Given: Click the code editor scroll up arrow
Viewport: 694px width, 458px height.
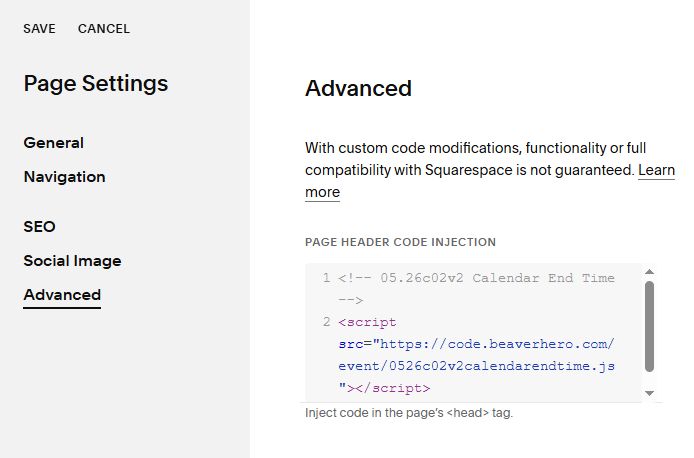Looking at the screenshot, I should (649, 272).
